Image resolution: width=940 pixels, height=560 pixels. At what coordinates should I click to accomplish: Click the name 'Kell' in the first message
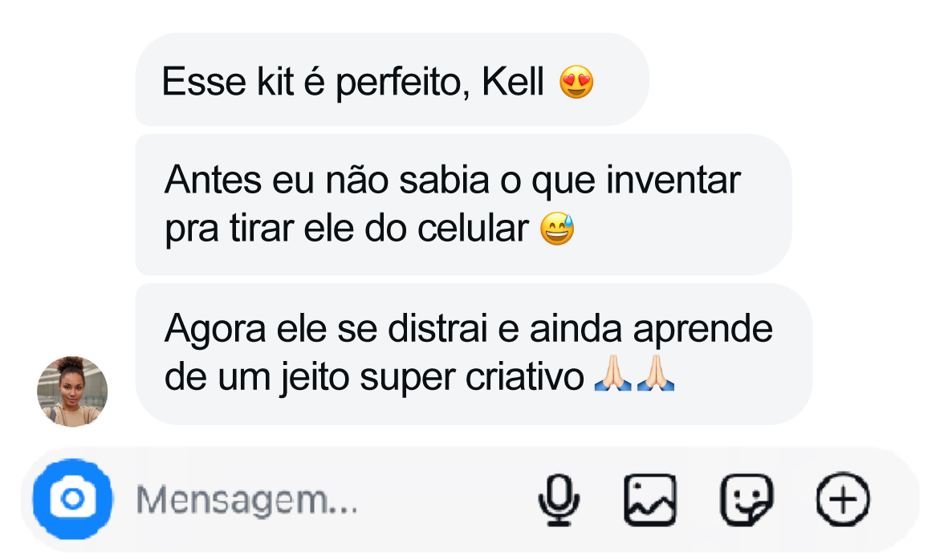(x=513, y=82)
